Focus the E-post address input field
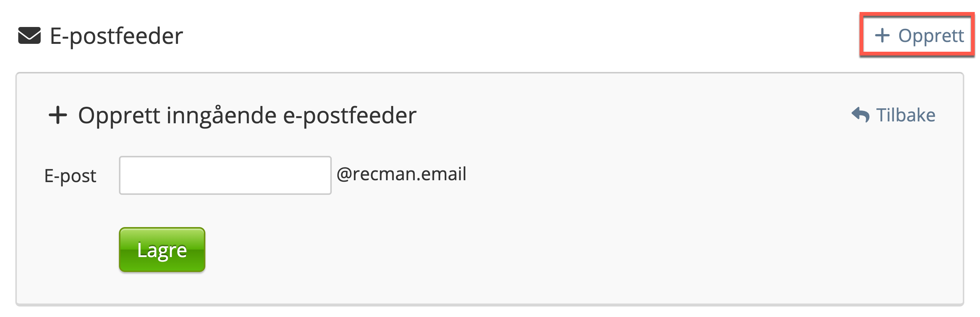Image resolution: width=980 pixels, height=317 pixels. tap(225, 175)
